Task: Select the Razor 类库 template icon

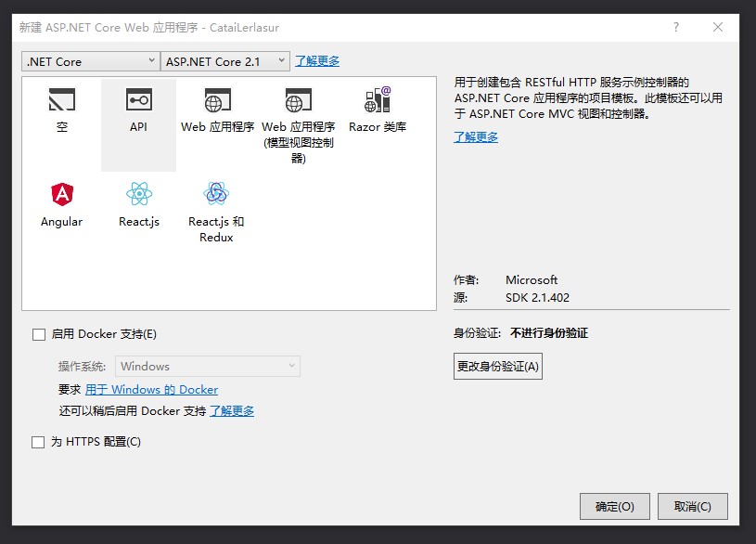Action: (x=378, y=99)
